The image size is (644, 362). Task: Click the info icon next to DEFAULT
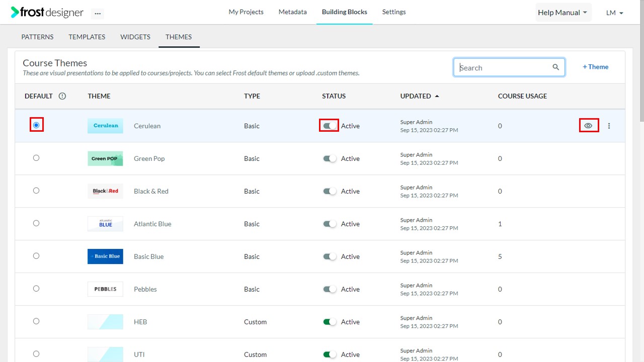62,96
